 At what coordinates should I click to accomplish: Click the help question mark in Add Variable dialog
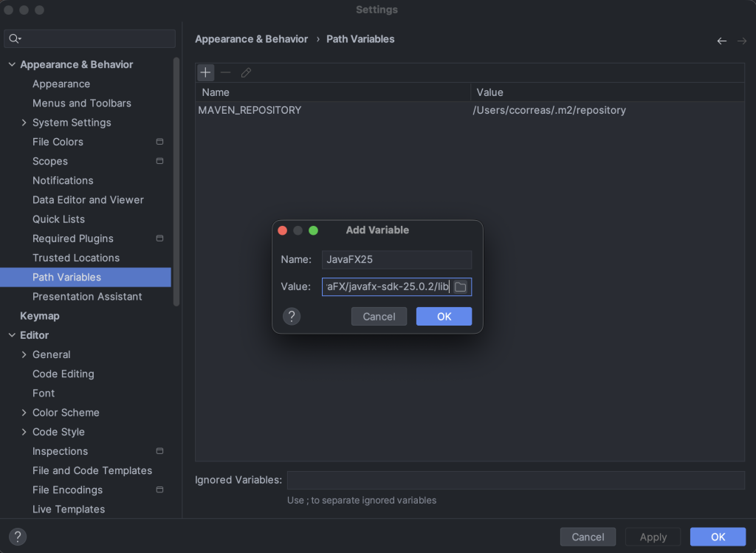tap(291, 316)
